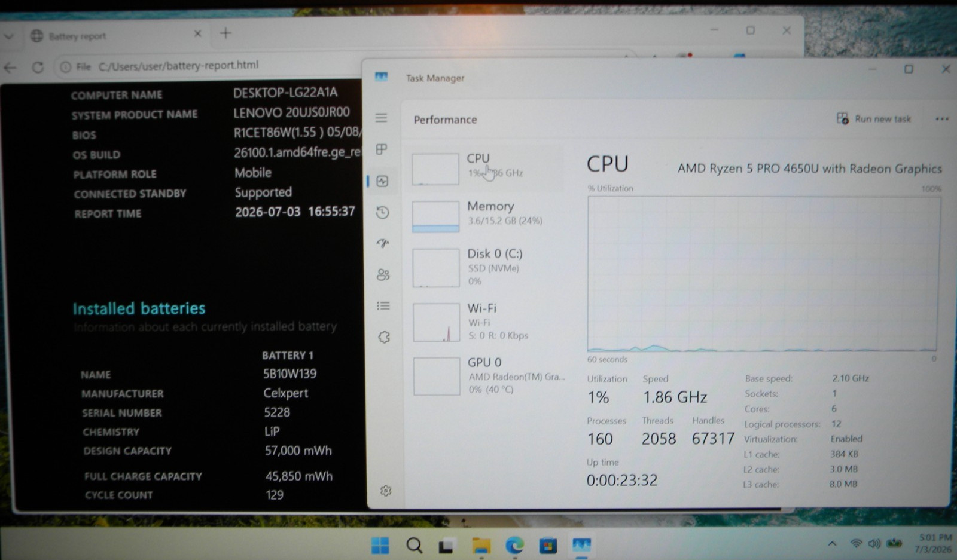
Task: Click AMD Ryzen 5 PRO 4650U processor name
Action: 809,169
